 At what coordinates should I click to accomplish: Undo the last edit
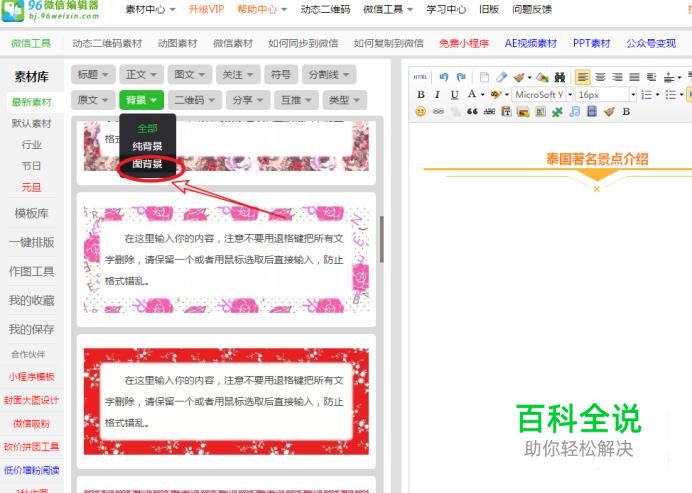click(x=444, y=77)
